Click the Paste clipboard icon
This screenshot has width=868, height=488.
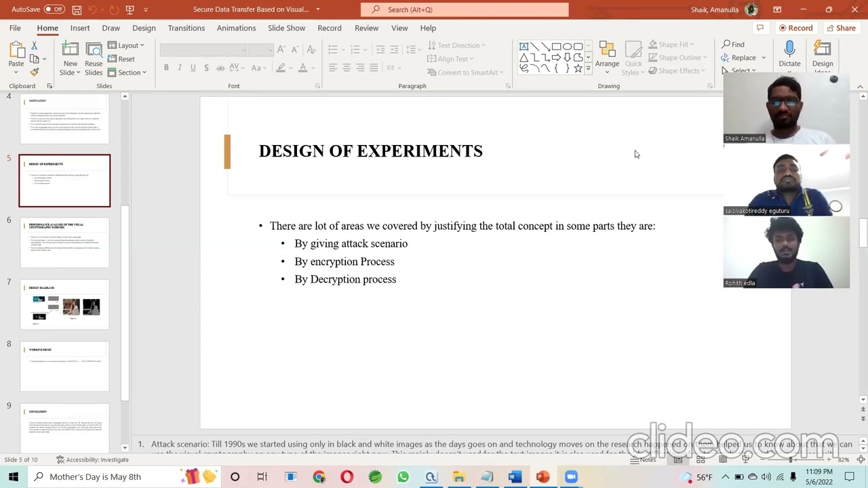point(16,50)
